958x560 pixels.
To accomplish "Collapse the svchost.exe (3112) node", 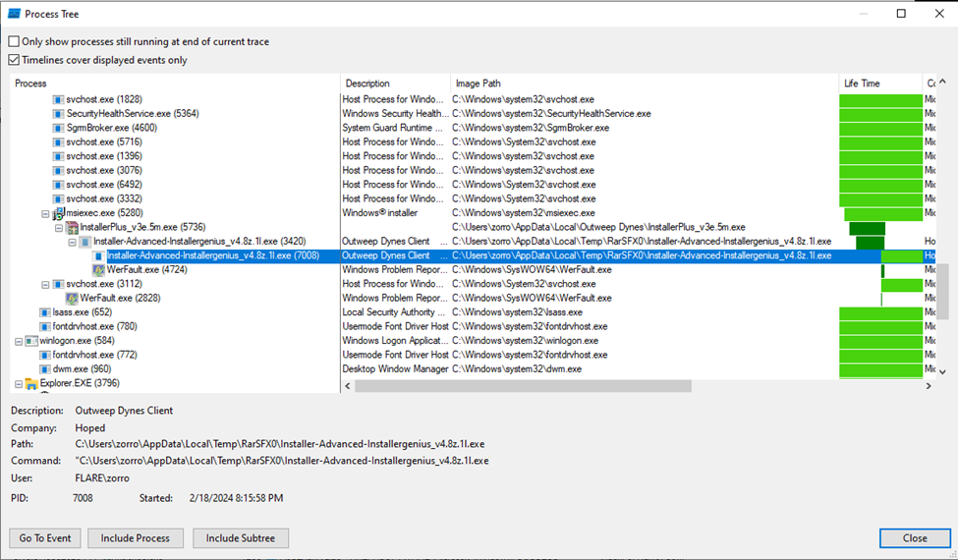I will (x=45, y=284).
